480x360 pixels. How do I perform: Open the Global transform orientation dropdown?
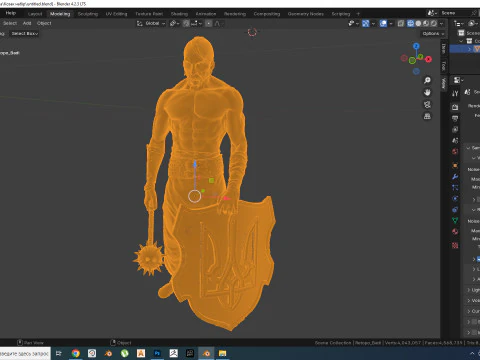pyautogui.click(x=151, y=23)
